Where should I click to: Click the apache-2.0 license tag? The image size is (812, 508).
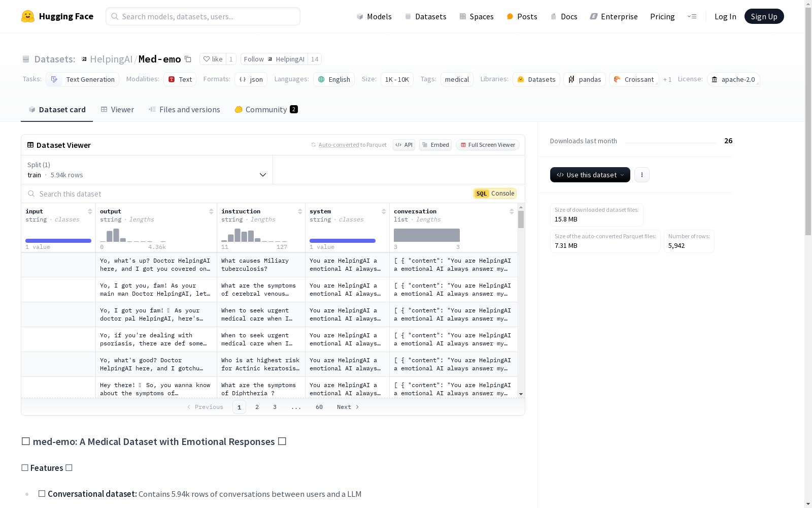[x=733, y=79]
